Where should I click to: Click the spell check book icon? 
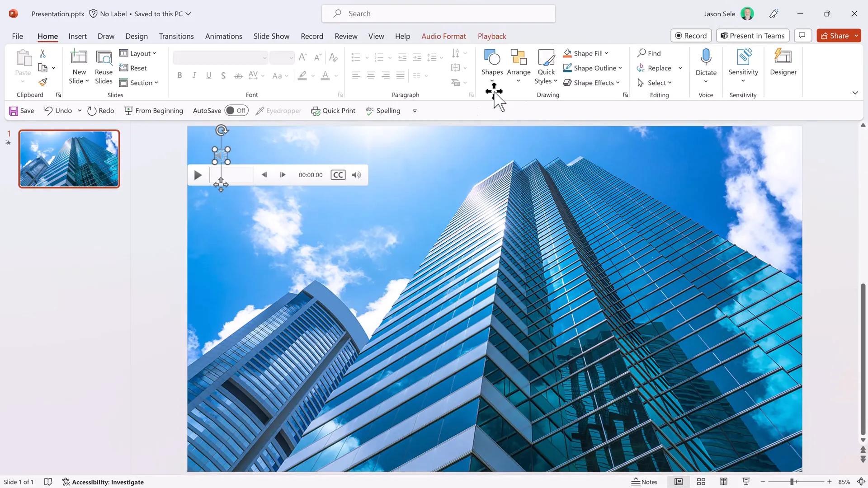pos(48,482)
